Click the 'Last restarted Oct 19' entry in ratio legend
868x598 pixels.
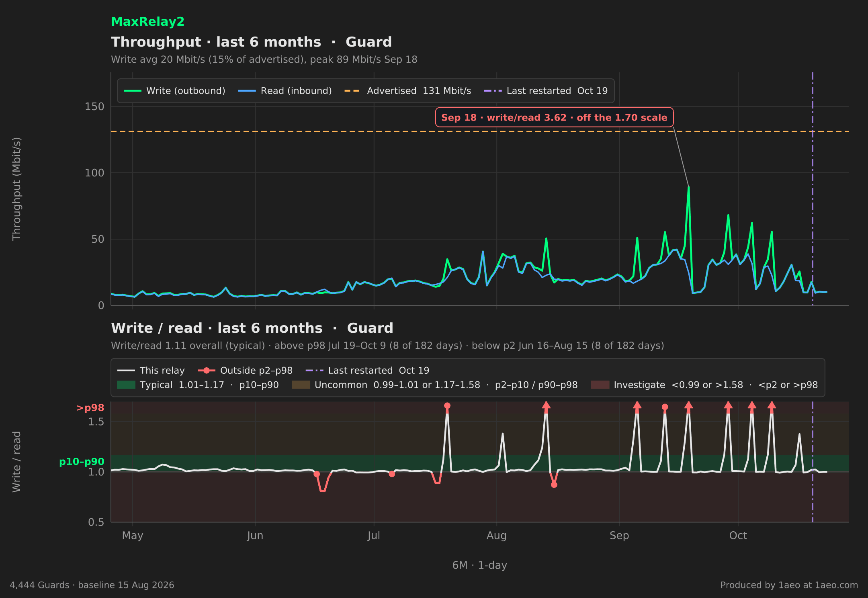pyautogui.click(x=367, y=371)
